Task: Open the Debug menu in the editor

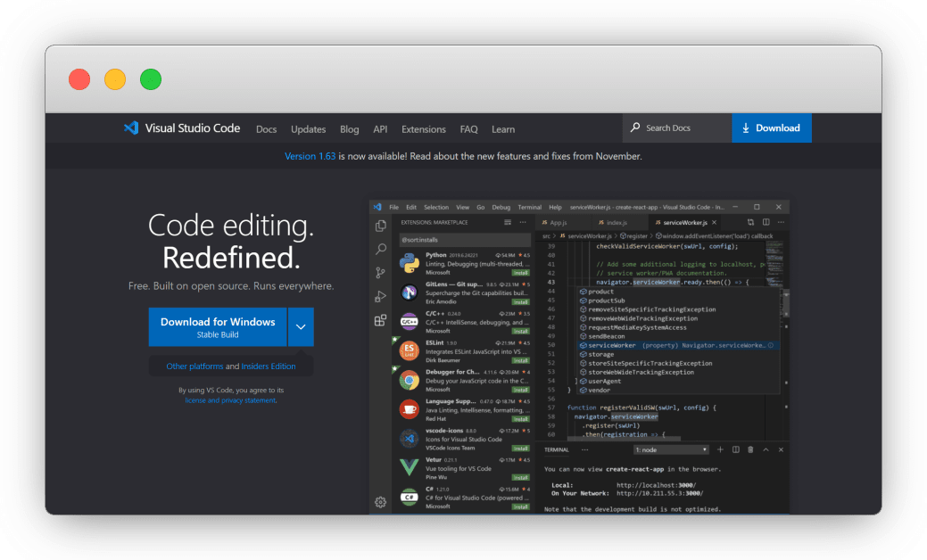Action: coord(501,208)
